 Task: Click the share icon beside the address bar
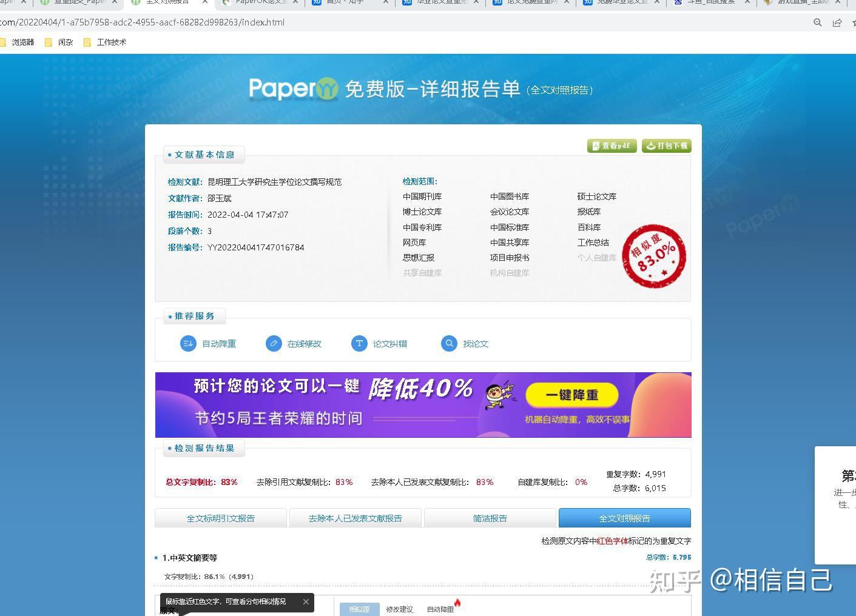838,22
